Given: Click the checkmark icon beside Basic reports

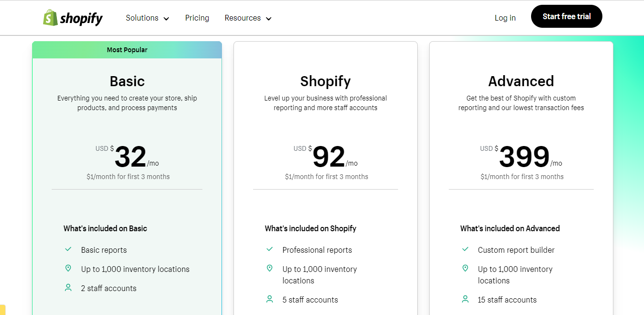Looking at the screenshot, I should click(x=68, y=249).
